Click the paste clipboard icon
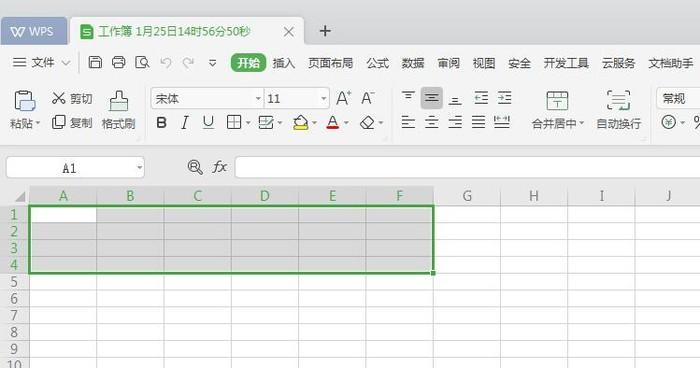 tap(25, 101)
